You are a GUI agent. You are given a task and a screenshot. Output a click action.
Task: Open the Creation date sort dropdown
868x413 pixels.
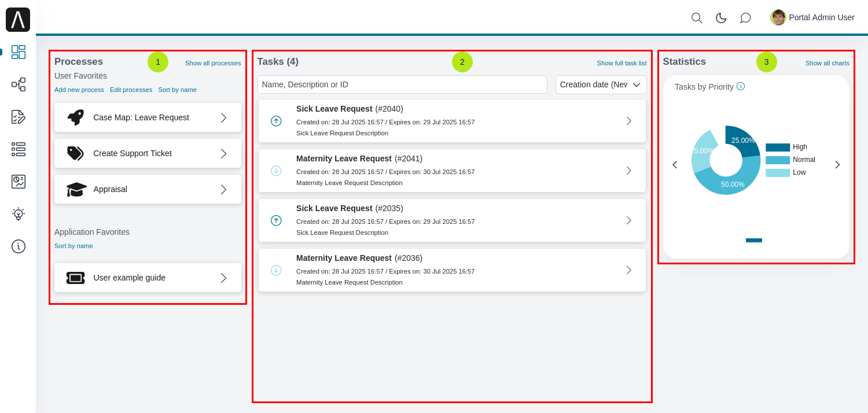click(x=601, y=84)
